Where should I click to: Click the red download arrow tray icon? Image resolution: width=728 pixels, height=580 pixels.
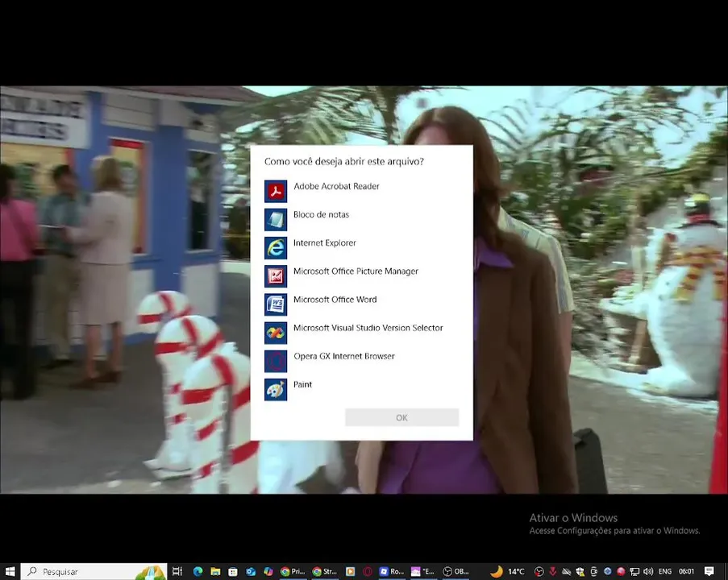point(553,571)
